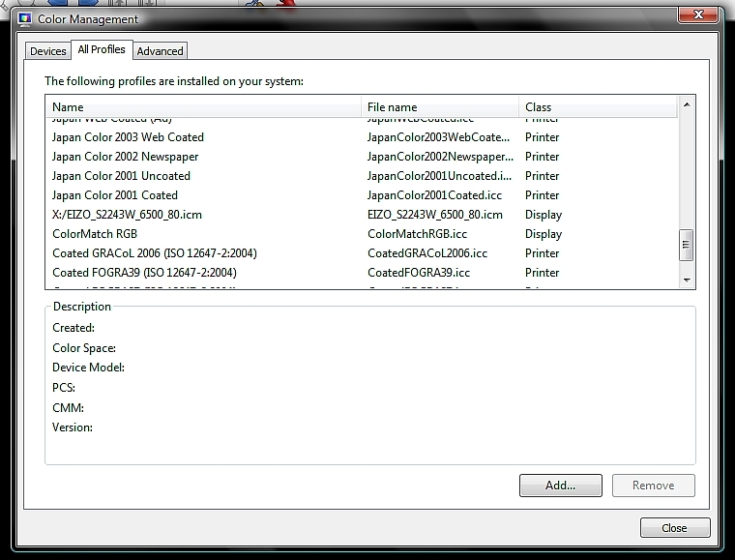This screenshot has width=735, height=560.
Task: Click Printer class of Coated FOGRA39 row
Action: coord(542,273)
